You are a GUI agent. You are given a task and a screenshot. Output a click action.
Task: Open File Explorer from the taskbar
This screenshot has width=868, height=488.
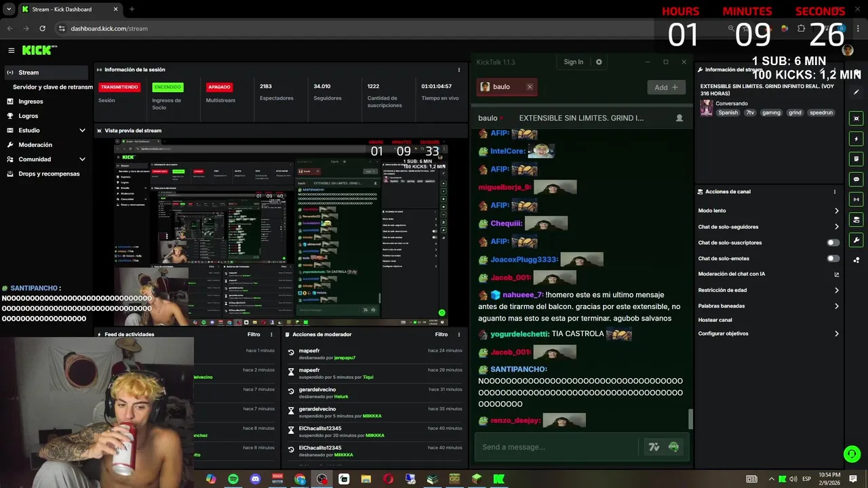click(366, 479)
